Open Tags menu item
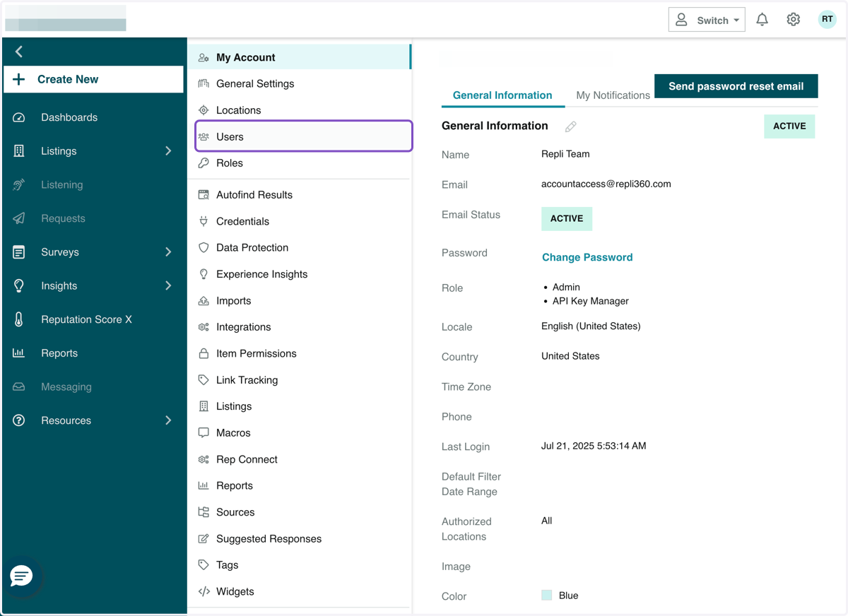Image resolution: width=848 pixels, height=616 pixels. tap(299, 565)
